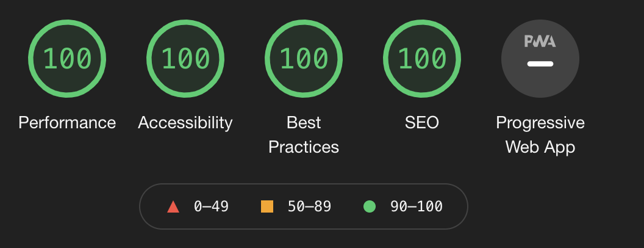Click the PWA logo text in badge

[x=540, y=41]
